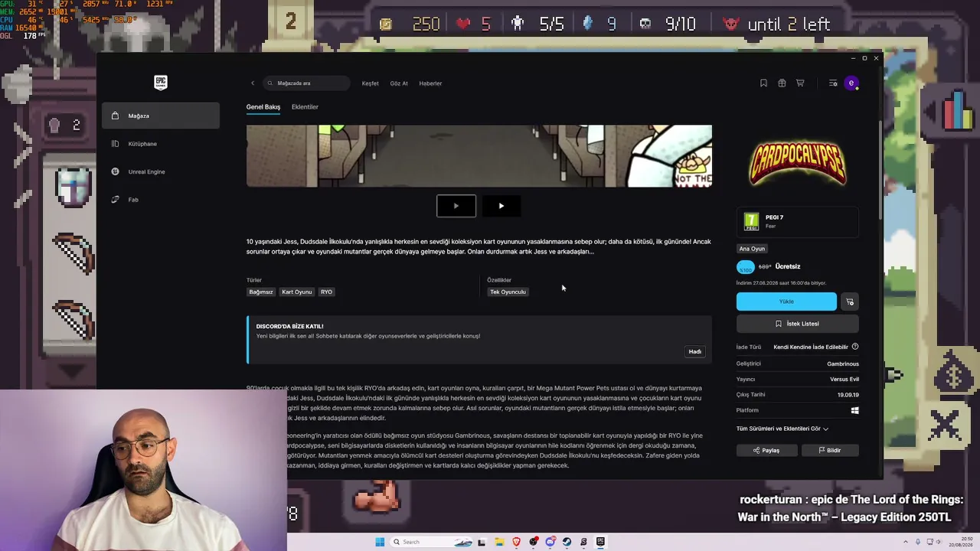Expand Tüm Sürümleri ve Eklentileri Gör
This screenshot has width=980, height=551.
[782, 429]
